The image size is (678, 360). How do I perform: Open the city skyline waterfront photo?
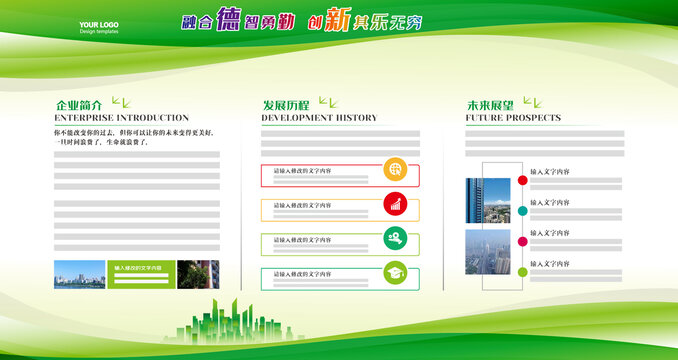80,274
